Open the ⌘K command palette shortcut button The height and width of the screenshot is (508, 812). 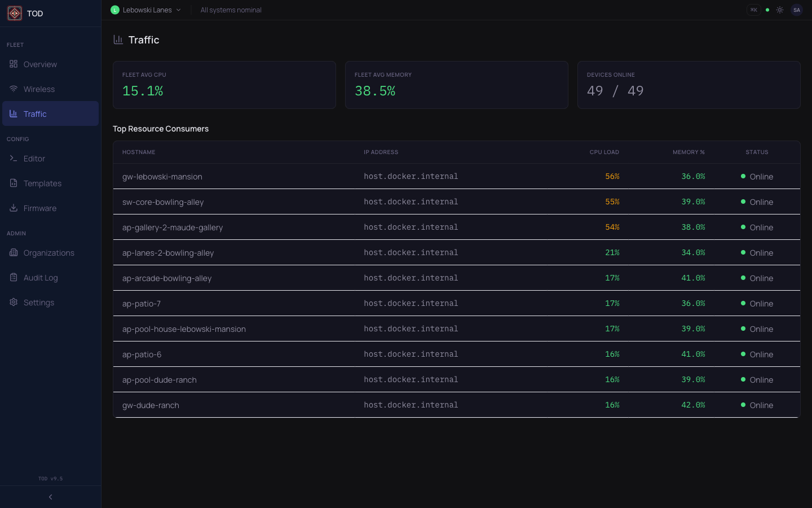(754, 10)
